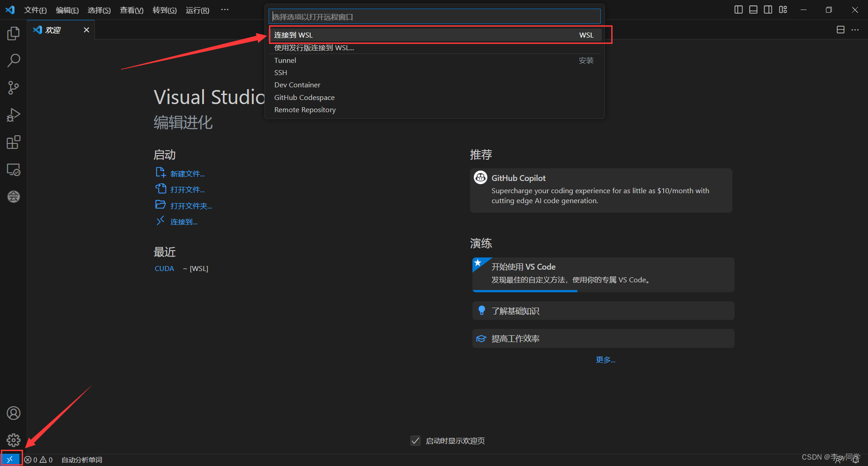Toggle primary side bar layout icon

click(738, 10)
